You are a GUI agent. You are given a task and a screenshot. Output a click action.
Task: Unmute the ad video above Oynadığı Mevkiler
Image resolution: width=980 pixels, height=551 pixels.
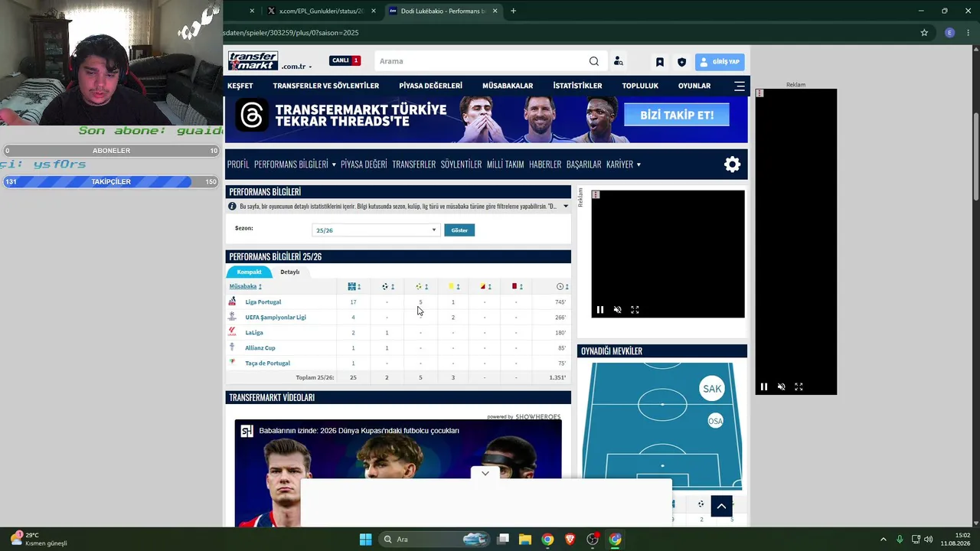618,310
